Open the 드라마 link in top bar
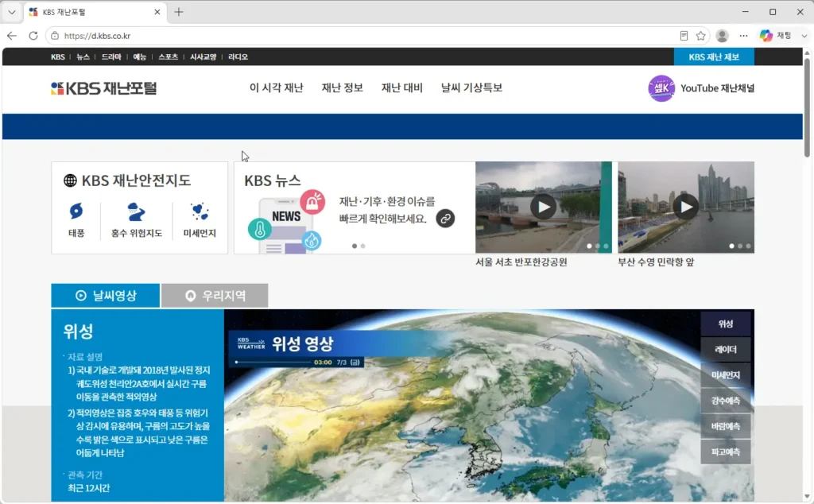The width and height of the screenshot is (814, 504). tap(111, 56)
